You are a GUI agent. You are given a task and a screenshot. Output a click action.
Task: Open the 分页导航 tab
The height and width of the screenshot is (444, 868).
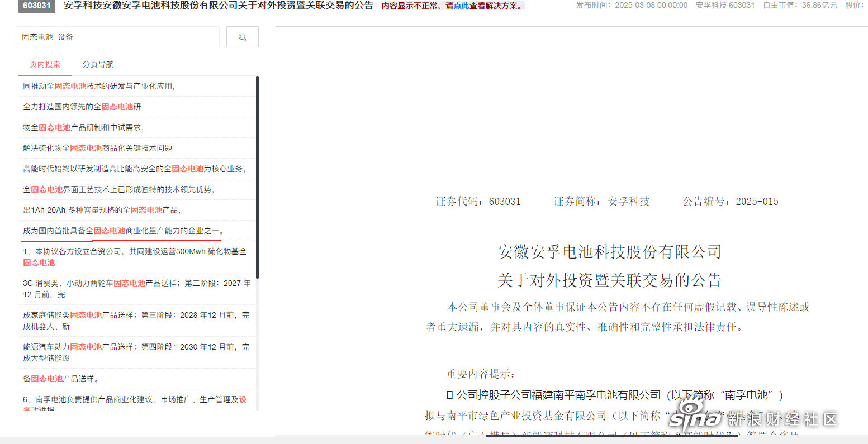[x=98, y=64]
